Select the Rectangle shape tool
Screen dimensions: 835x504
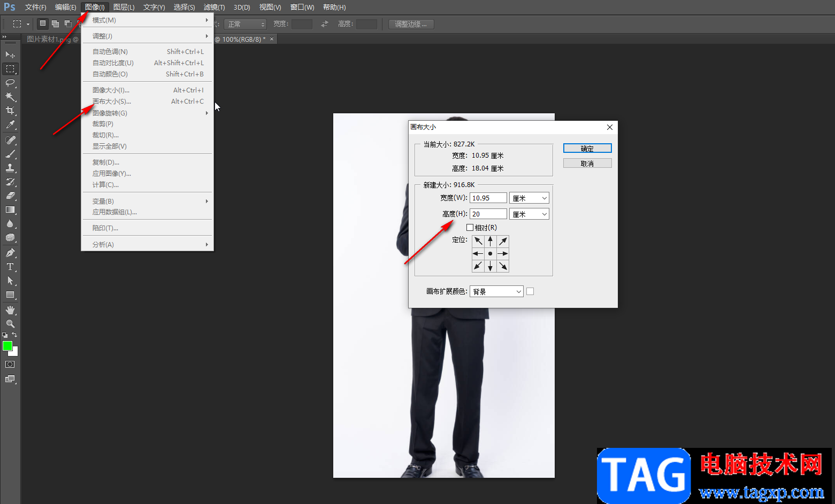click(x=10, y=294)
